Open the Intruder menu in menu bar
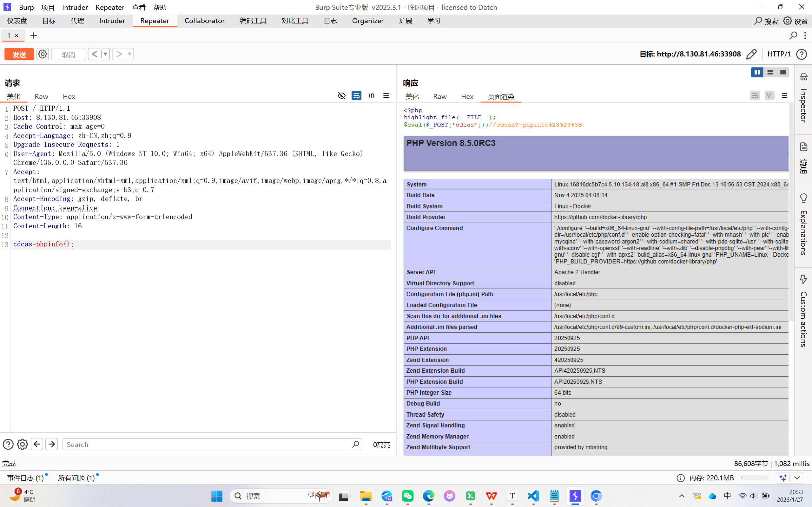The image size is (812, 507). tap(75, 7)
